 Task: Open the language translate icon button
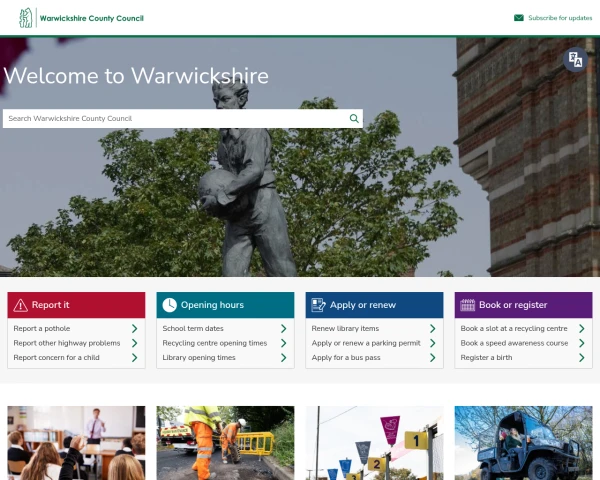pyautogui.click(x=575, y=60)
